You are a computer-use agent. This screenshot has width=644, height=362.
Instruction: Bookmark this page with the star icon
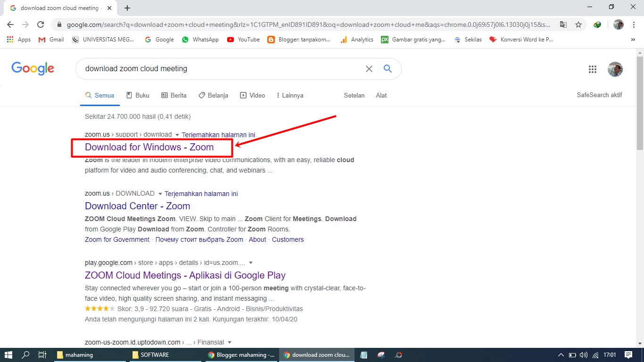(x=578, y=24)
